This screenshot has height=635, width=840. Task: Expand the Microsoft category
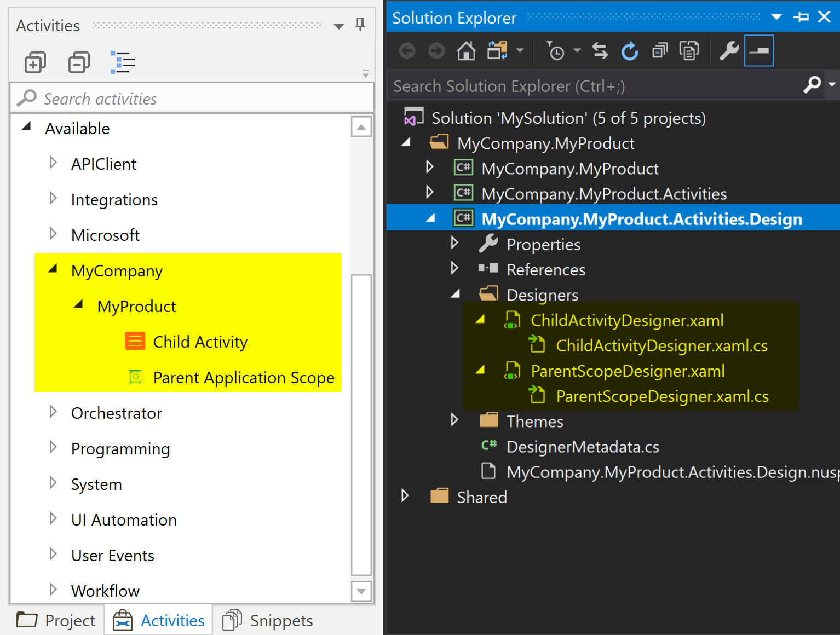tap(53, 234)
